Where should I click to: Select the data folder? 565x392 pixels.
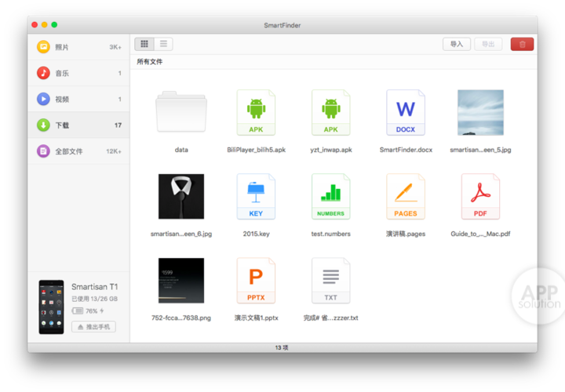(181, 114)
